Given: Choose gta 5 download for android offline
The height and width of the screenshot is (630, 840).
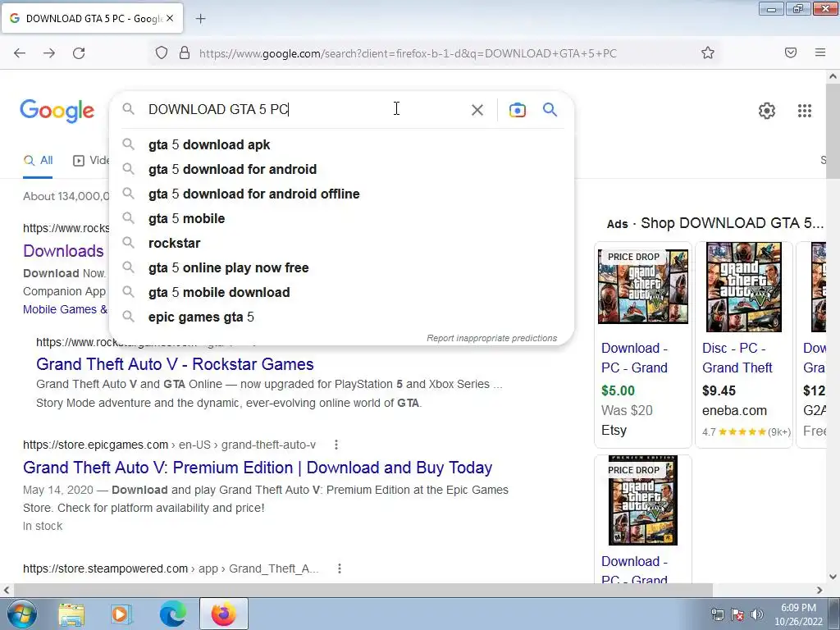Looking at the screenshot, I should 341,194.
